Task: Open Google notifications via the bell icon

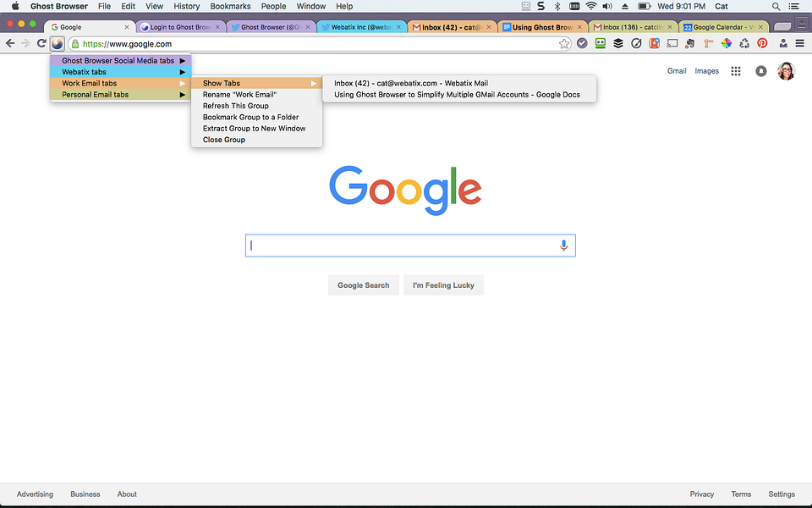Action: (x=760, y=71)
